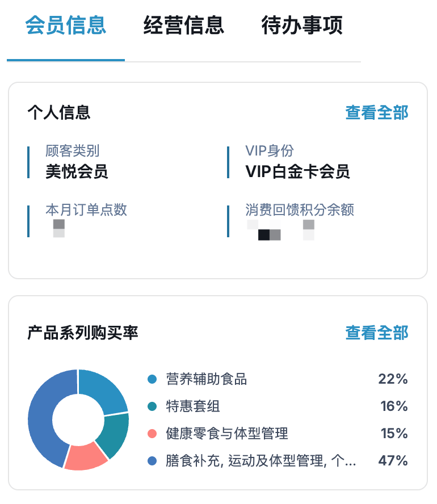437x504 pixels.
Task: Click the 本月订单点数 field label
Action: point(86,209)
